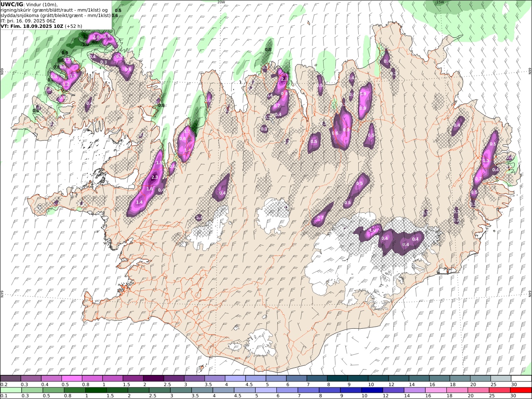Click the valid time 'VT: Fim. 18.09.2025 10Z'
The image size is (532, 399).
click(32, 26)
